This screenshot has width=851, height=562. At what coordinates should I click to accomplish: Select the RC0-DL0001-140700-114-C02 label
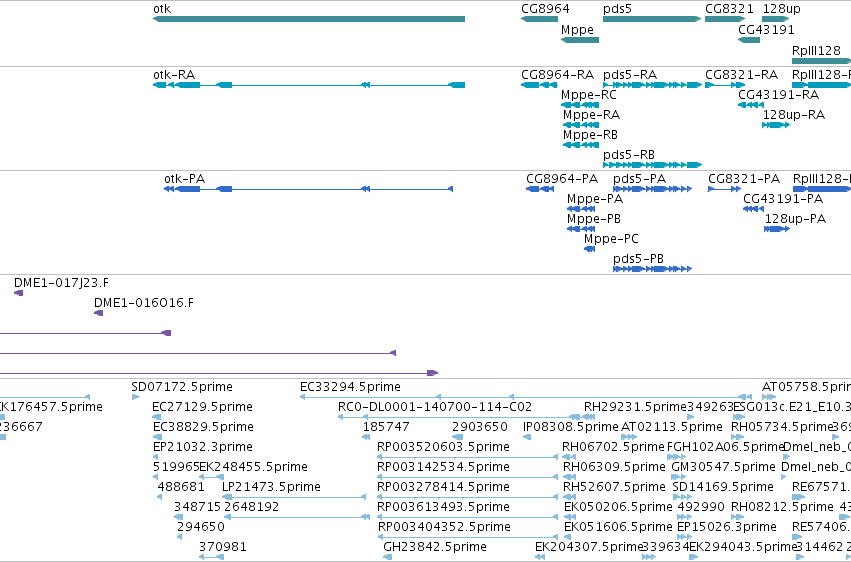click(x=435, y=407)
